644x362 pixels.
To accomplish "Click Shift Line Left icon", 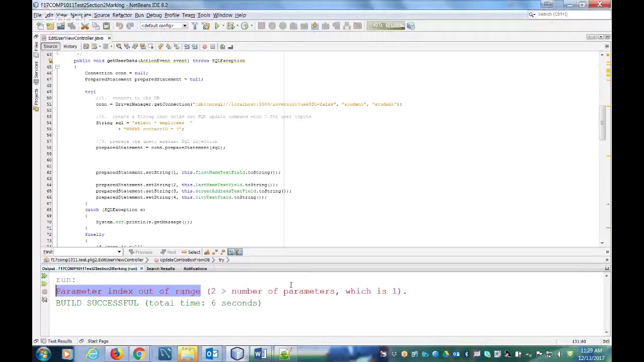I will click(187, 47).
